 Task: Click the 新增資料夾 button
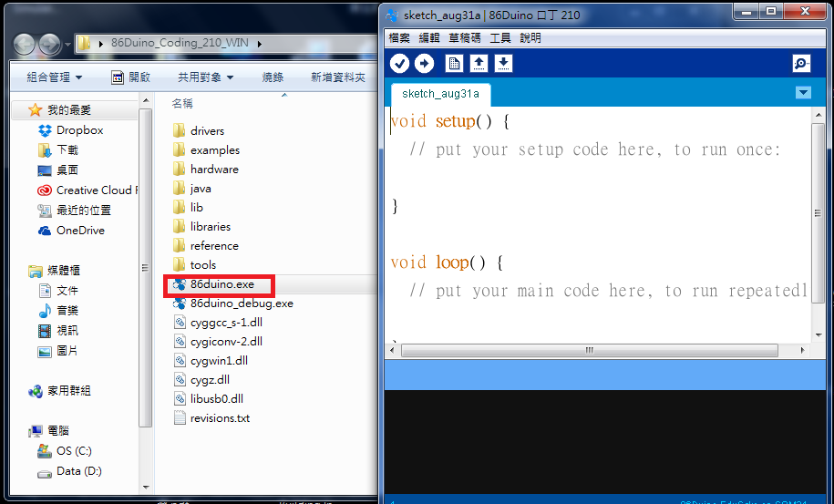(x=338, y=77)
